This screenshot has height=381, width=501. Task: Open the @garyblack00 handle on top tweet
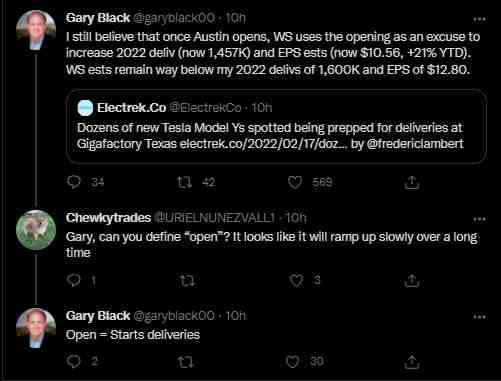coord(174,18)
